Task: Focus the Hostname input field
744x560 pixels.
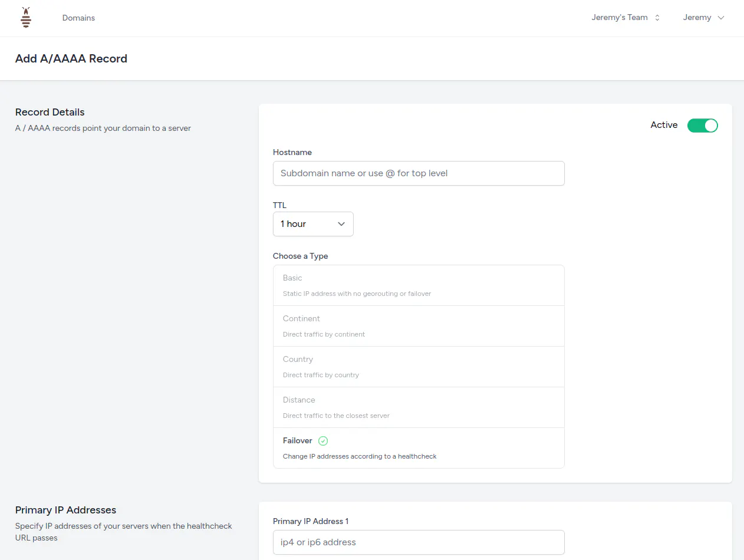Action: (419, 173)
